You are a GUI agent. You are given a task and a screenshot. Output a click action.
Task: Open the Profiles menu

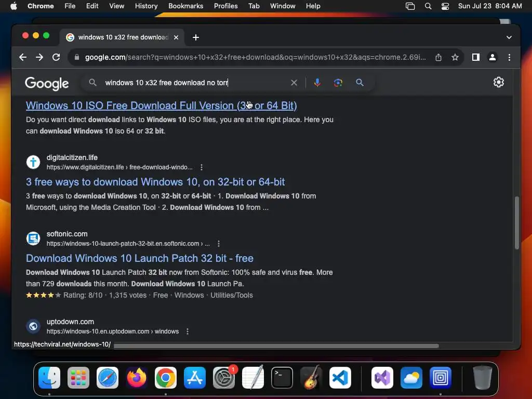pyautogui.click(x=225, y=6)
